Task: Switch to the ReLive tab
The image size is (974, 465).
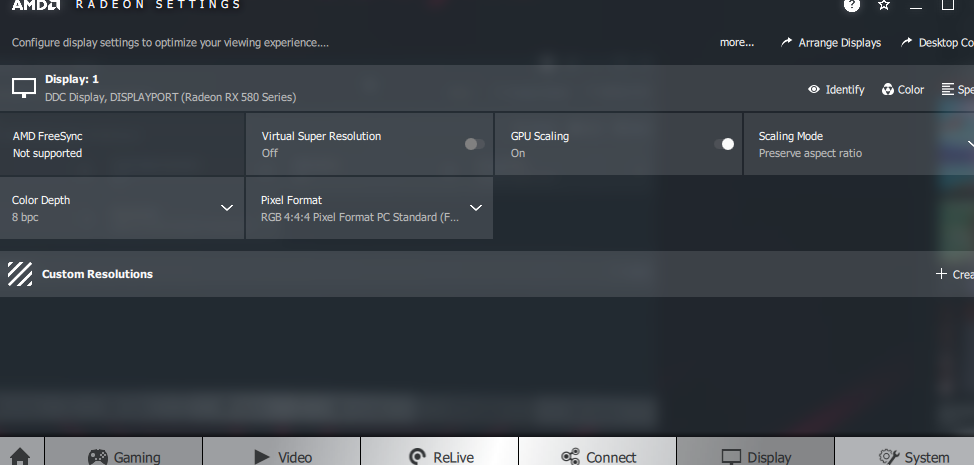Action: [x=439, y=457]
